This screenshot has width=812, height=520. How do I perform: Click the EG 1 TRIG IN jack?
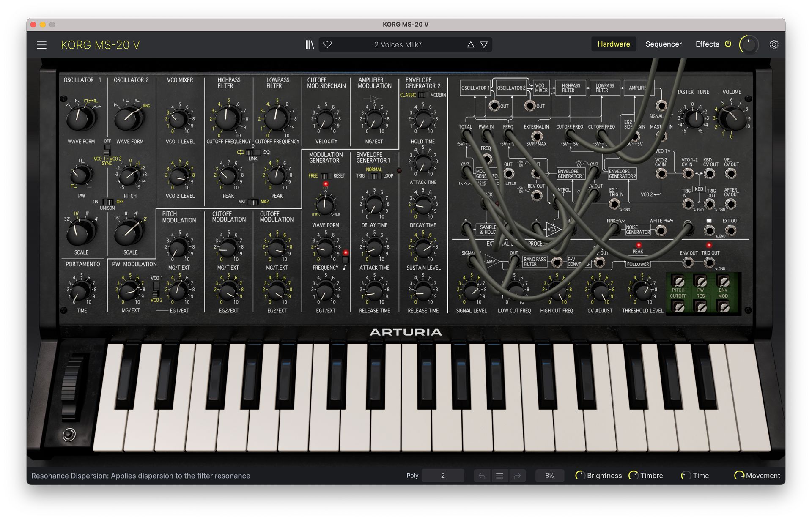[614, 204]
